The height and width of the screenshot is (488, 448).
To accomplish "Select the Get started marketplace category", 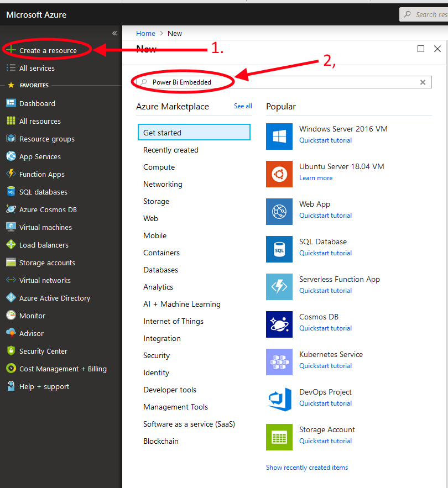I will tap(194, 132).
